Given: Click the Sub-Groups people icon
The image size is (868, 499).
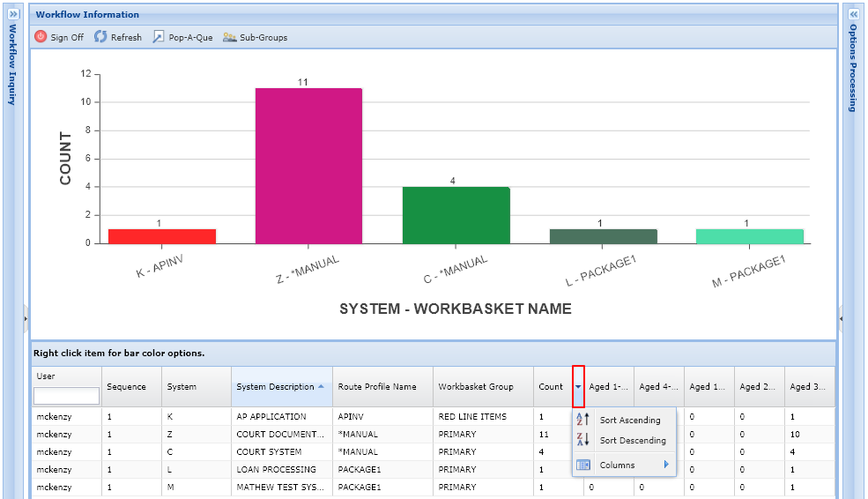Looking at the screenshot, I should pos(230,37).
